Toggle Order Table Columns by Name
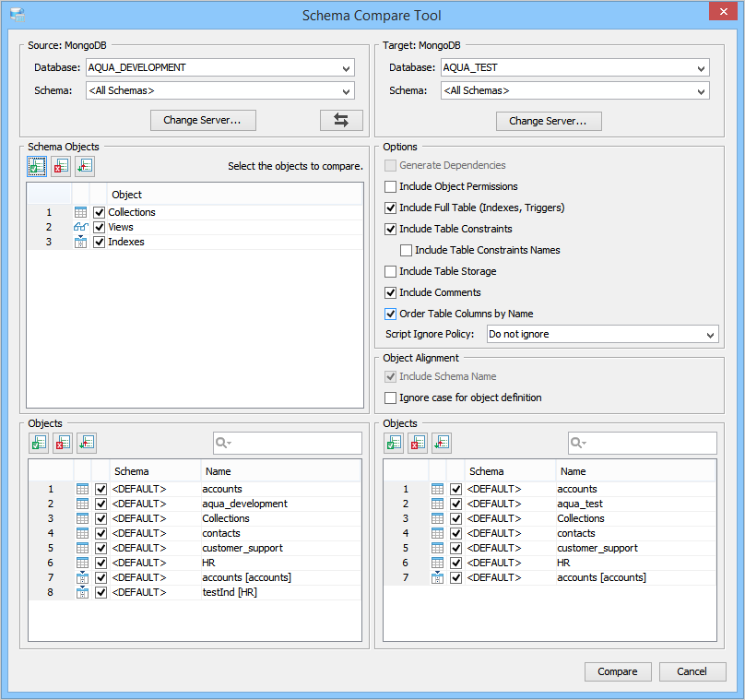Viewport: 745px width, 700px height. [390, 314]
